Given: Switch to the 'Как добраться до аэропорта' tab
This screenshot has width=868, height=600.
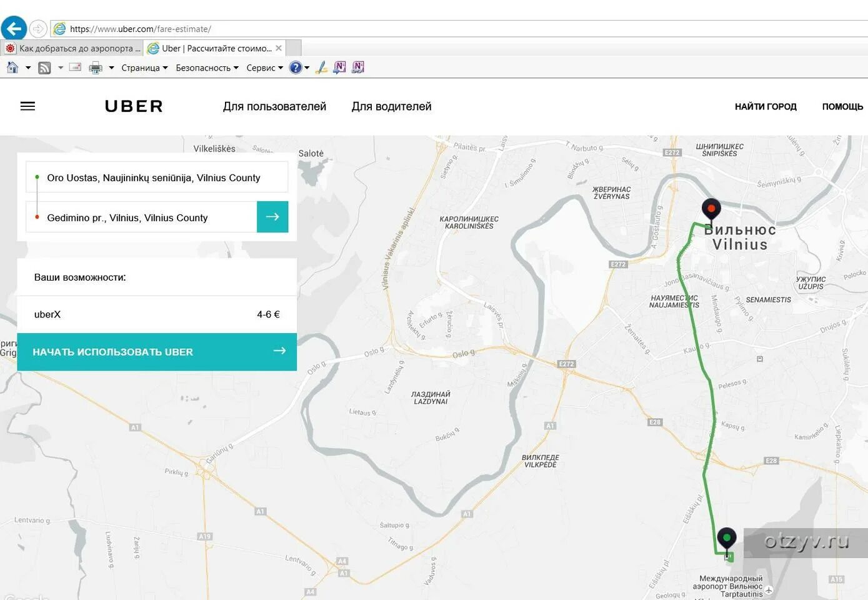Looking at the screenshot, I should (72, 48).
